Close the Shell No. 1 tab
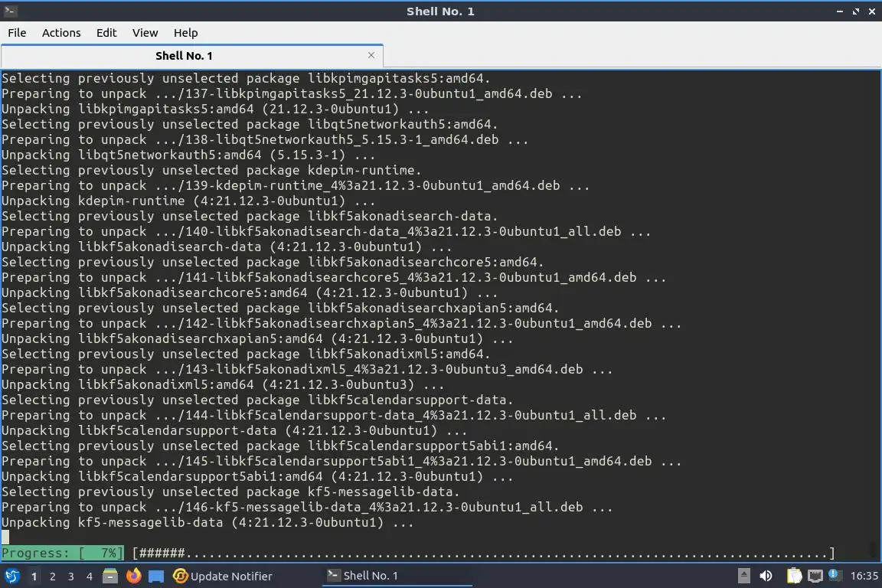Image resolution: width=882 pixels, height=588 pixels. pyautogui.click(x=371, y=55)
